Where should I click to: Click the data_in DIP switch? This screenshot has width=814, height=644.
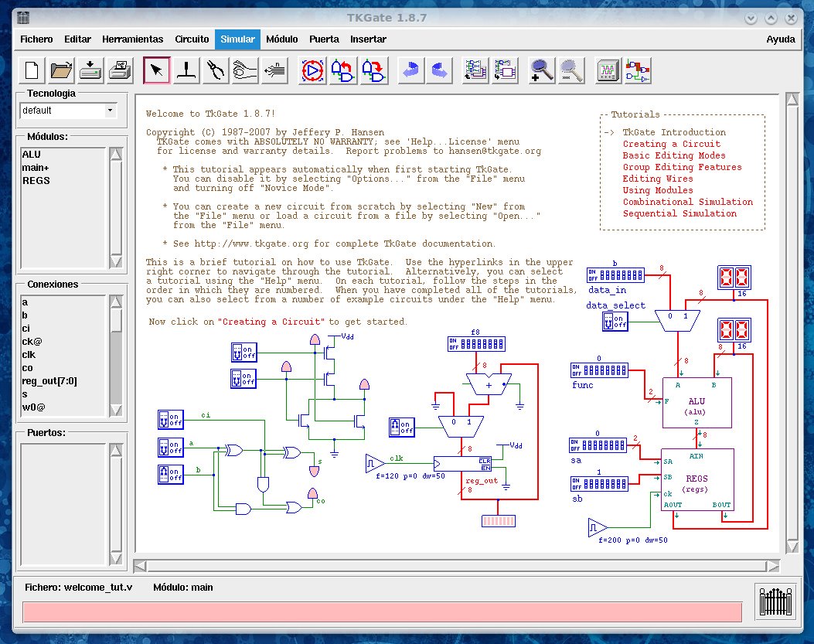pyautogui.click(x=615, y=274)
